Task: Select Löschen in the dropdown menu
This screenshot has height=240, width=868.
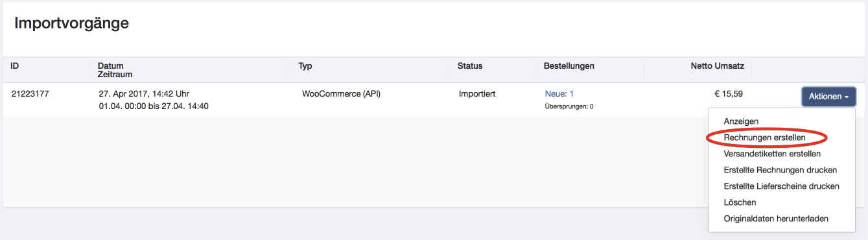Action: pos(740,202)
